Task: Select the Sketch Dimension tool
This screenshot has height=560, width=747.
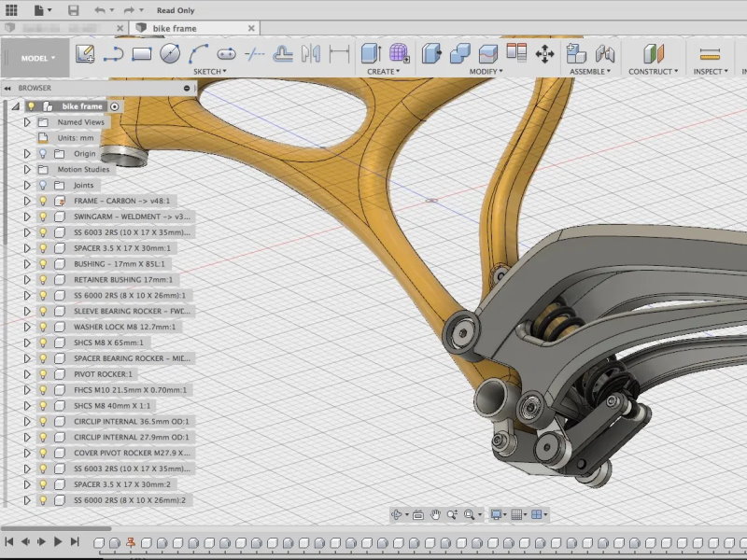Action: coord(339,53)
